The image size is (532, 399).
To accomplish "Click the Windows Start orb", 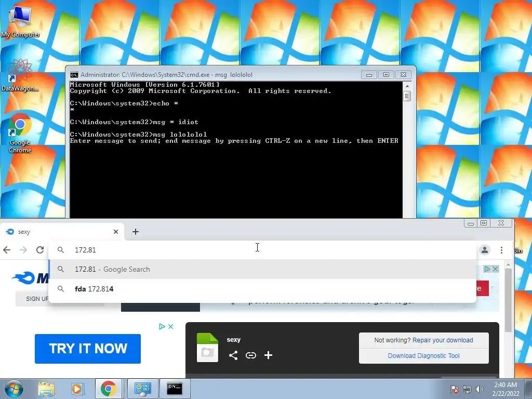I will 14,389.
